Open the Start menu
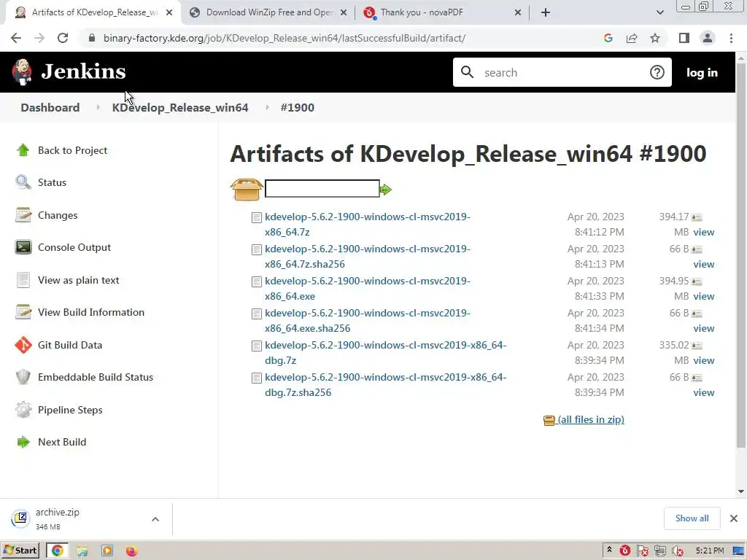Image resolution: width=747 pixels, height=560 pixels. [x=20, y=551]
